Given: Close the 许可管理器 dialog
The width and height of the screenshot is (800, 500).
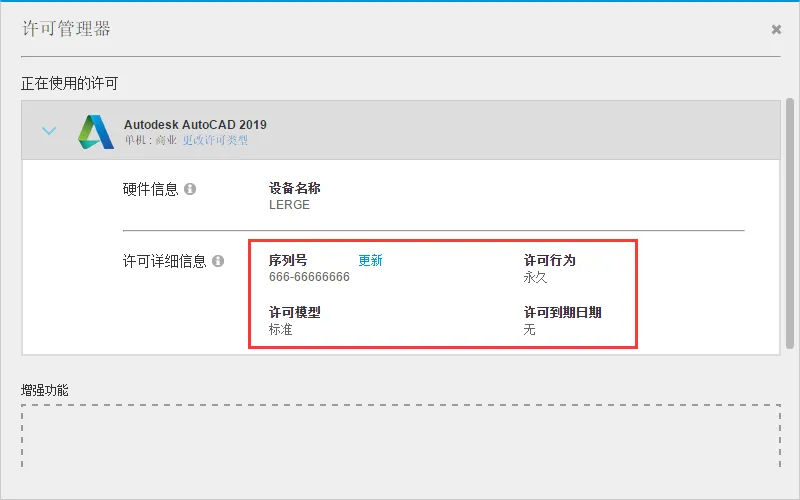Looking at the screenshot, I should tap(776, 30).
